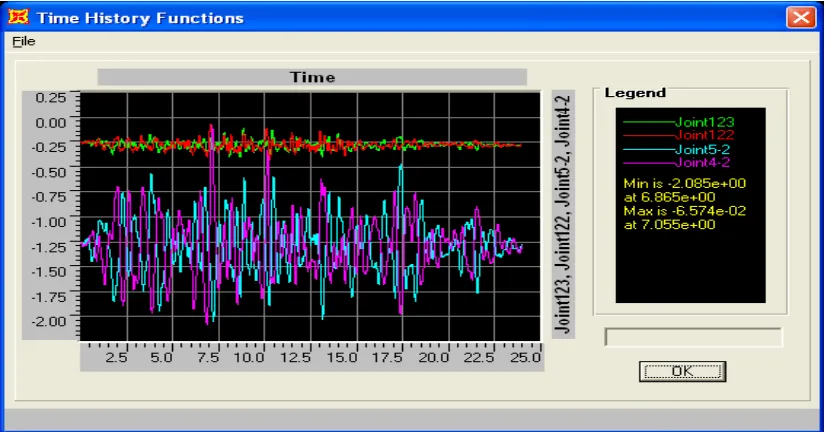
Task: Click the -0.25 y-axis value
Action: tap(48, 148)
